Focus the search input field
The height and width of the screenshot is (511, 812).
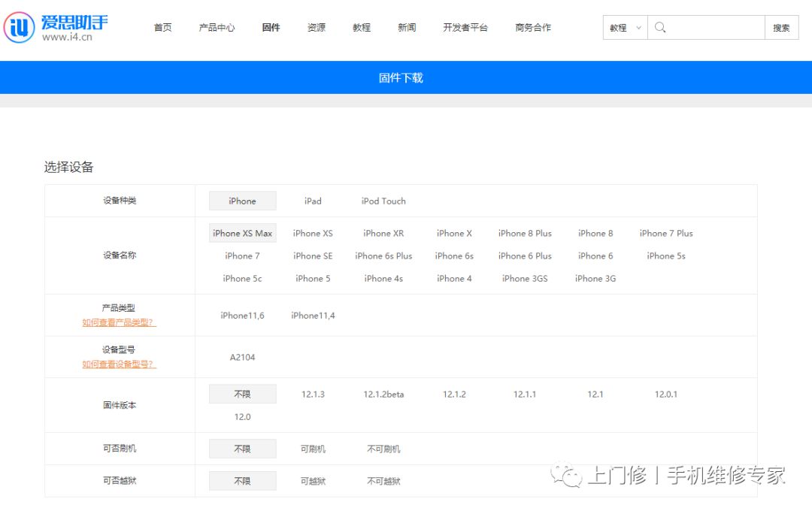coord(706,28)
